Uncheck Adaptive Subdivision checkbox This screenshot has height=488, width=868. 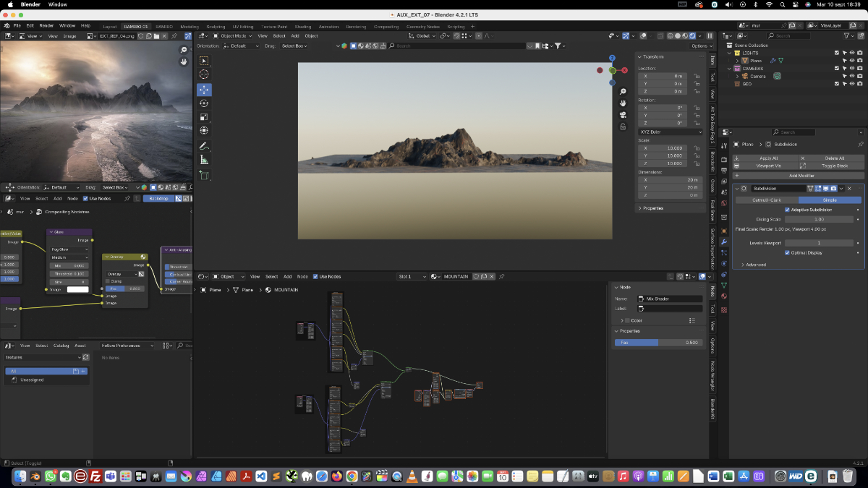click(x=787, y=210)
